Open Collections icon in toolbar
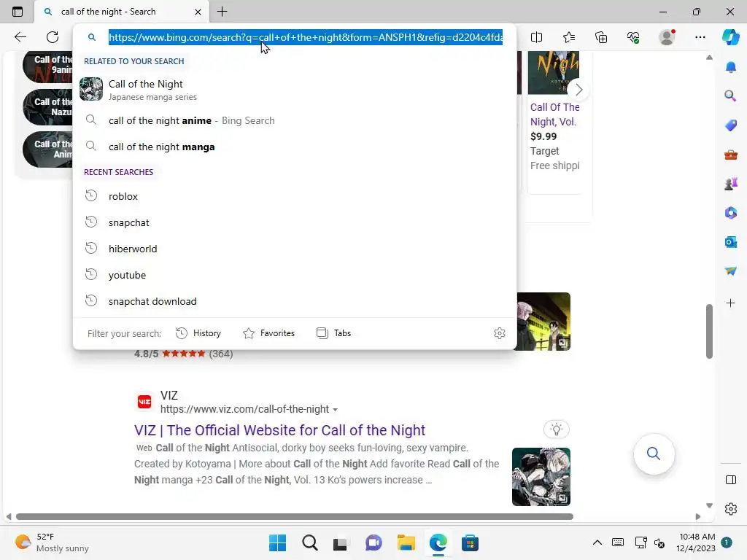The image size is (747, 560). click(x=601, y=37)
